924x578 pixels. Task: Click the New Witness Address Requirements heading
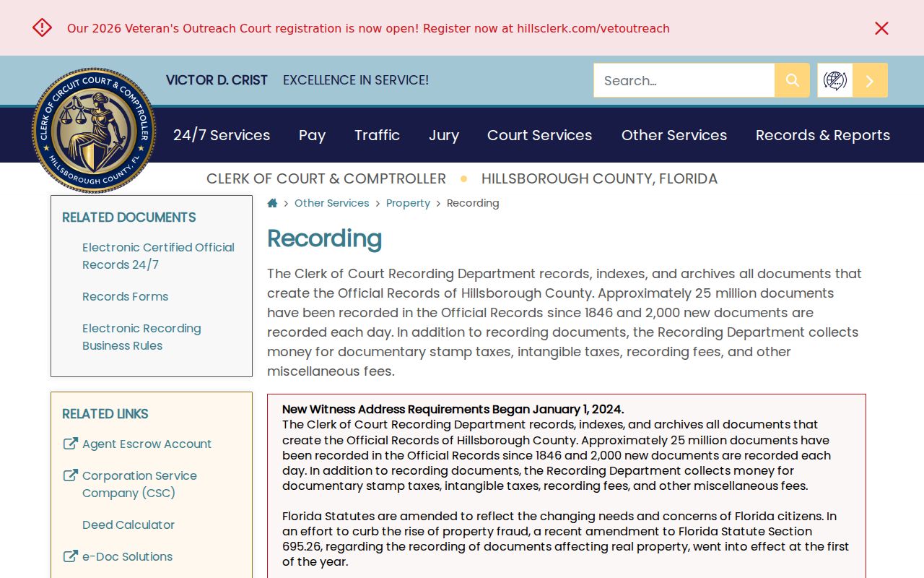tap(453, 409)
